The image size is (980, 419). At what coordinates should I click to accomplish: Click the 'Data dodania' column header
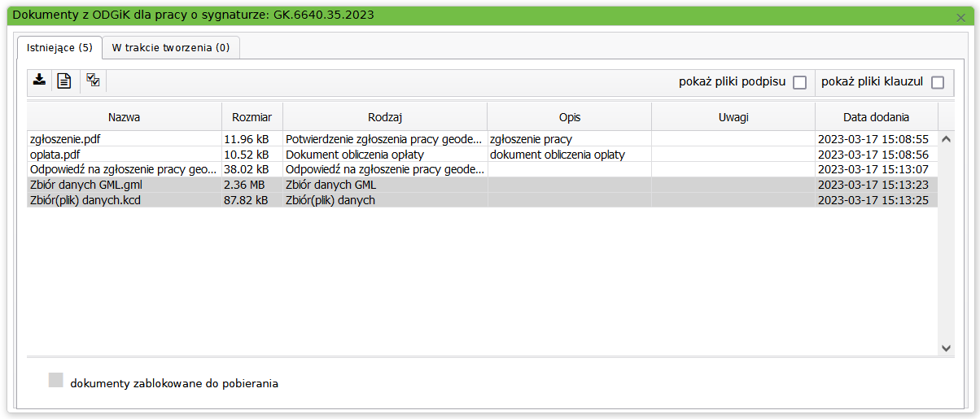coord(876,117)
